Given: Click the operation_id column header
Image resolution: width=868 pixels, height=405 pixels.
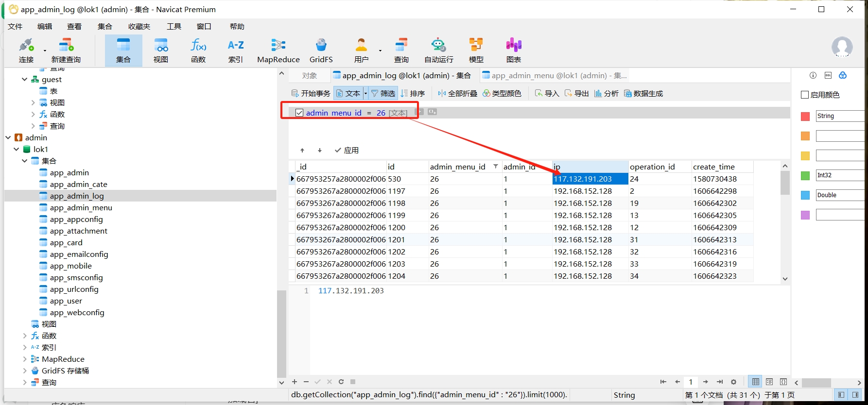Looking at the screenshot, I should [x=660, y=167].
